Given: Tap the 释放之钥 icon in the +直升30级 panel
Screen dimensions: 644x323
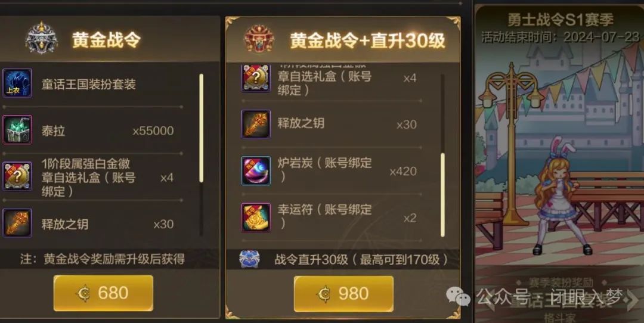Looking at the screenshot, I should [x=255, y=124].
